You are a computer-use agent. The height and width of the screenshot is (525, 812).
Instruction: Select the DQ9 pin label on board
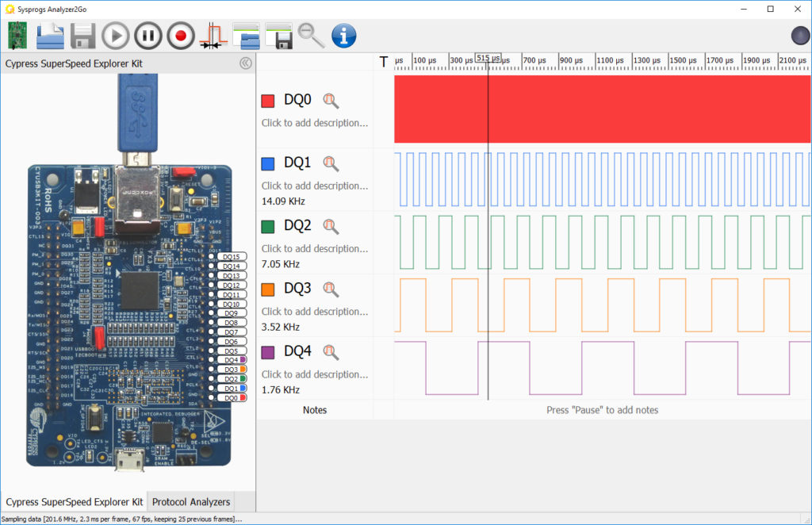[x=232, y=313]
